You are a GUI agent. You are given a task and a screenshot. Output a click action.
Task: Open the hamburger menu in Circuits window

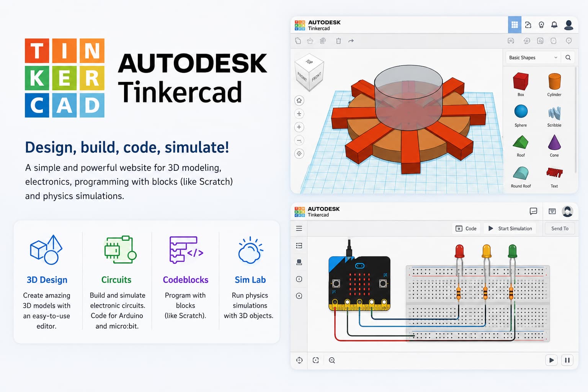tap(299, 229)
